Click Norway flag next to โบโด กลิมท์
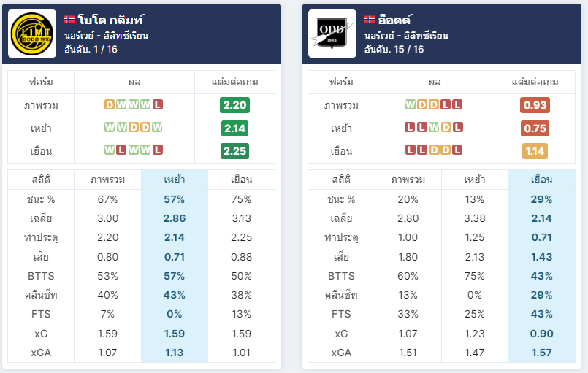The height and width of the screenshot is (373, 588). 69,19
